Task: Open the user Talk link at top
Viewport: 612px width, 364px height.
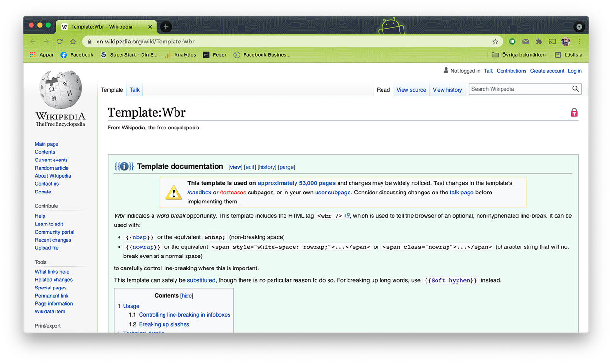Action: coord(488,71)
